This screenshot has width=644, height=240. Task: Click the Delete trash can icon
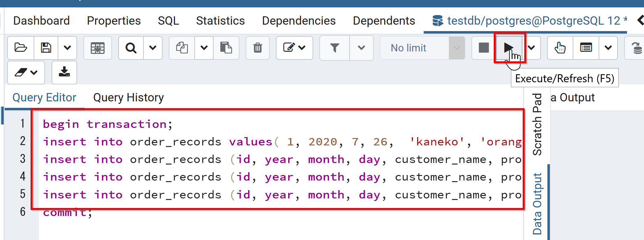[x=258, y=48]
